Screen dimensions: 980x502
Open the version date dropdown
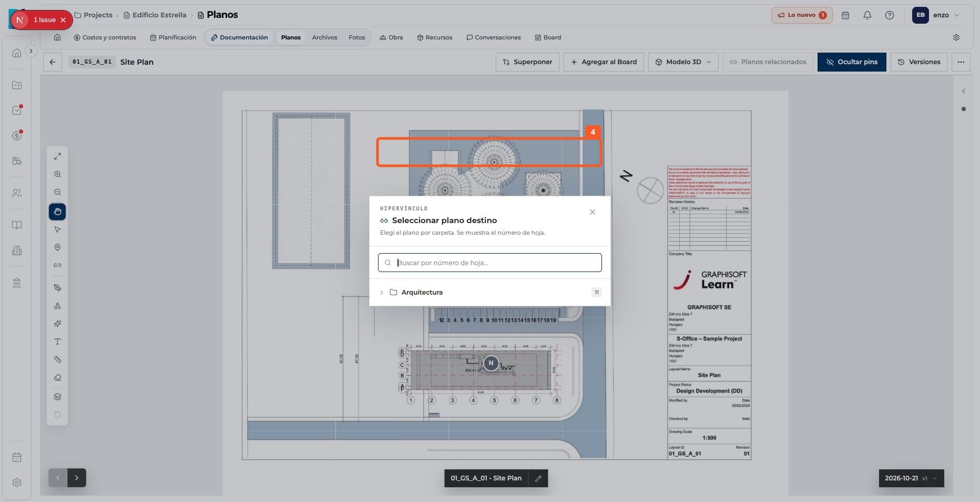click(911, 478)
